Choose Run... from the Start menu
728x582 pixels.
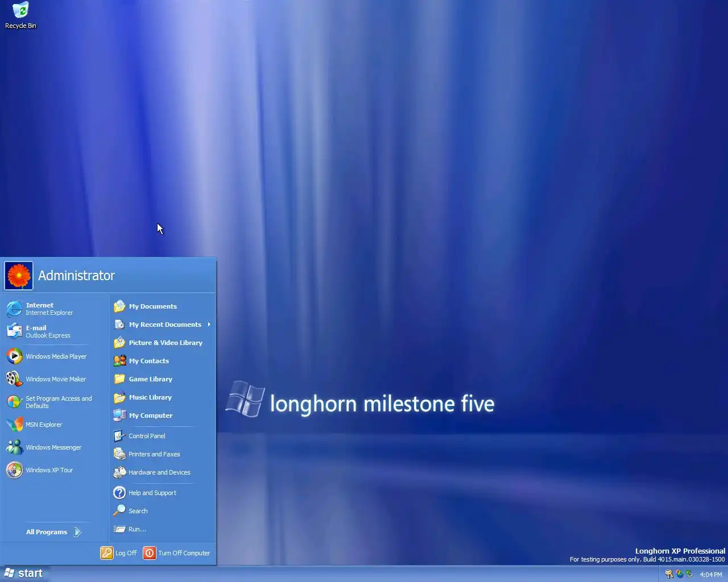[162, 529]
